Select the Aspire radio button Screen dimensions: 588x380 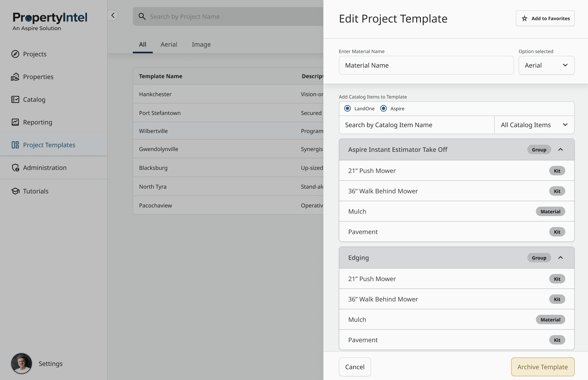point(384,109)
